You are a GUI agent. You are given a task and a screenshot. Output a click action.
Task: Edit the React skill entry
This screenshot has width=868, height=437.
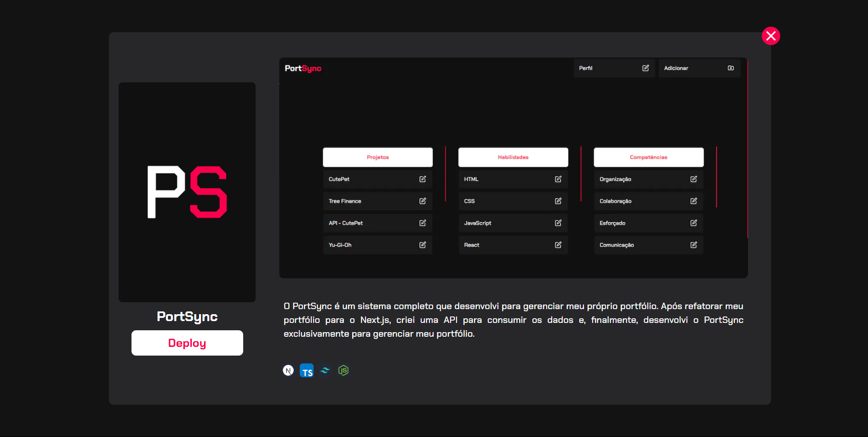click(558, 245)
